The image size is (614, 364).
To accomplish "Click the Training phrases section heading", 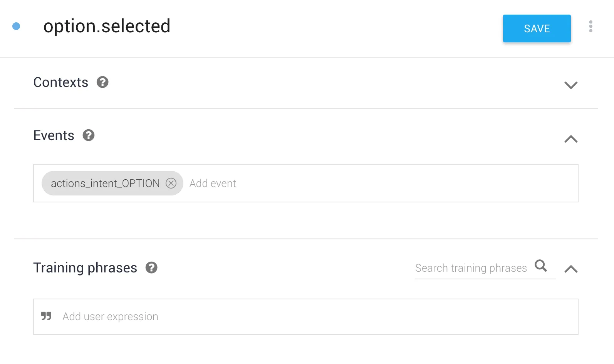I will point(85,268).
